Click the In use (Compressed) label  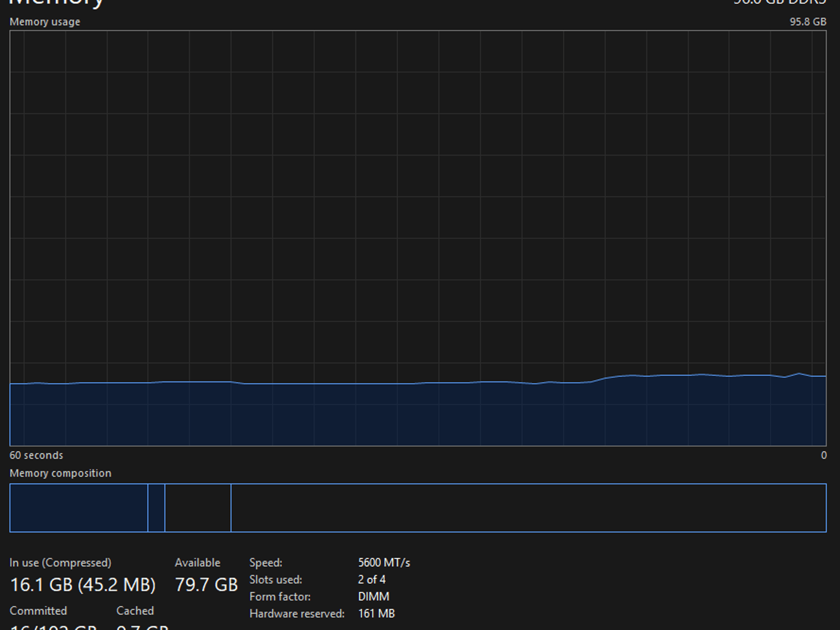tap(60, 563)
